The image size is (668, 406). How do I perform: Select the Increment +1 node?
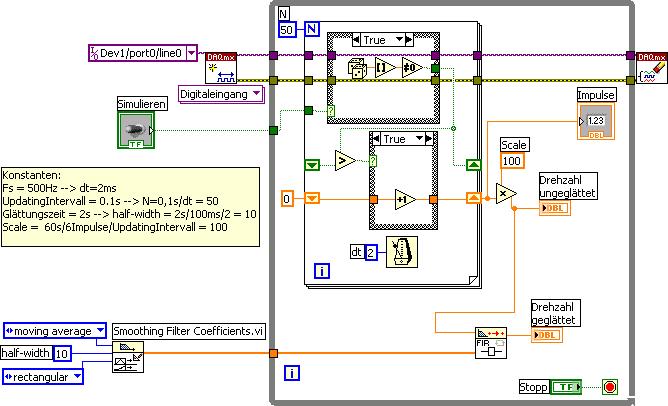[x=405, y=199]
